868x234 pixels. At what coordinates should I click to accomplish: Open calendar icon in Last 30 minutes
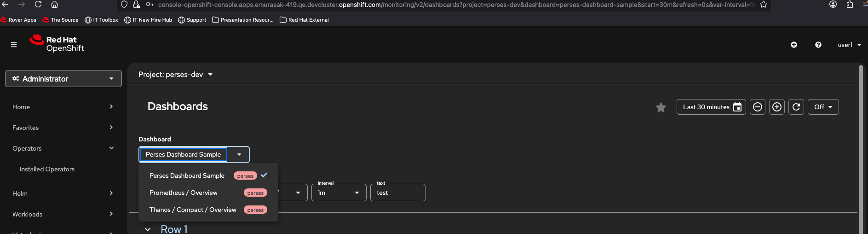[x=737, y=107]
